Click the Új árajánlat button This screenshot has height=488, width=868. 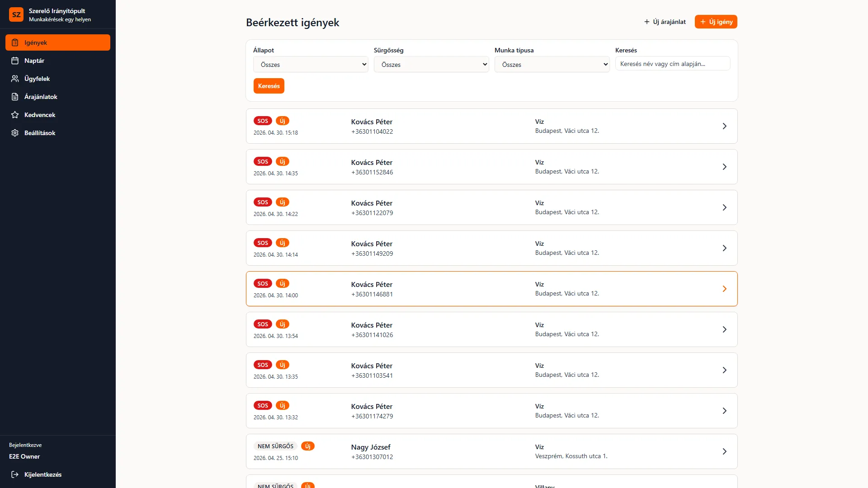(665, 22)
